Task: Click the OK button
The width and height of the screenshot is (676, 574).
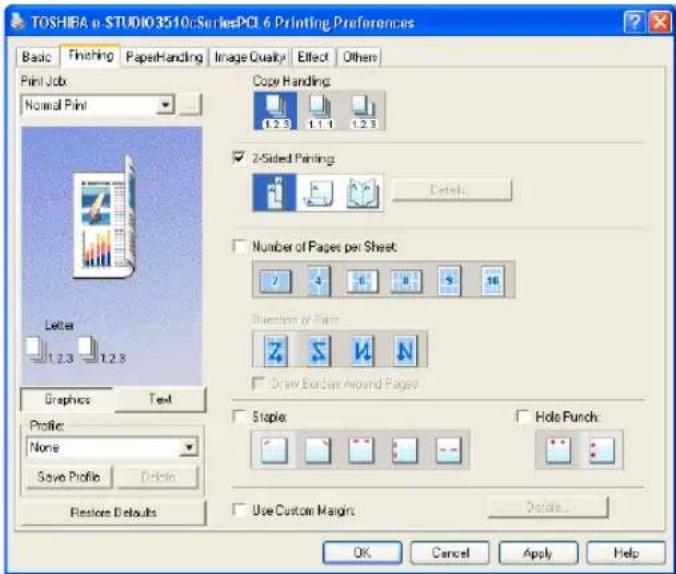Action: tap(362, 553)
